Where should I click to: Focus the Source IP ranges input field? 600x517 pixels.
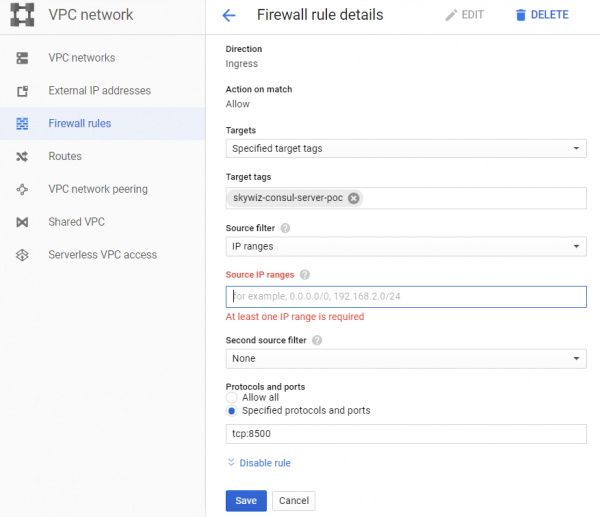pos(406,297)
